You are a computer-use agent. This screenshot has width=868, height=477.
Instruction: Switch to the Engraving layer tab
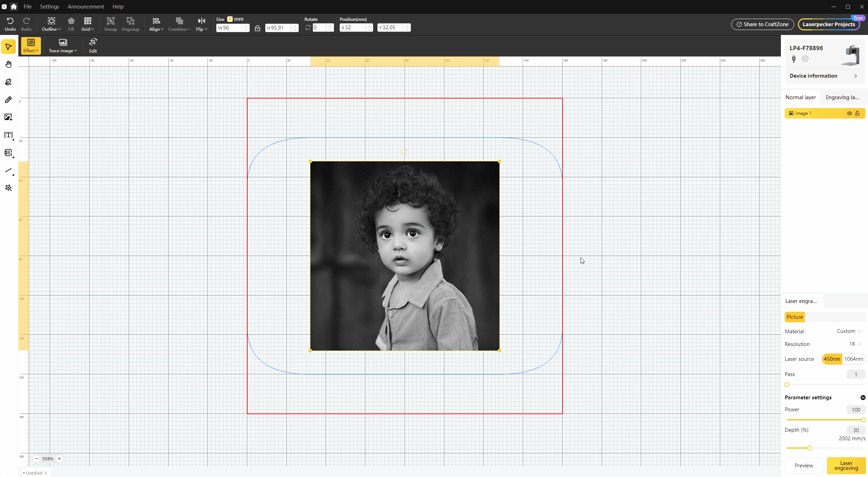coord(842,97)
